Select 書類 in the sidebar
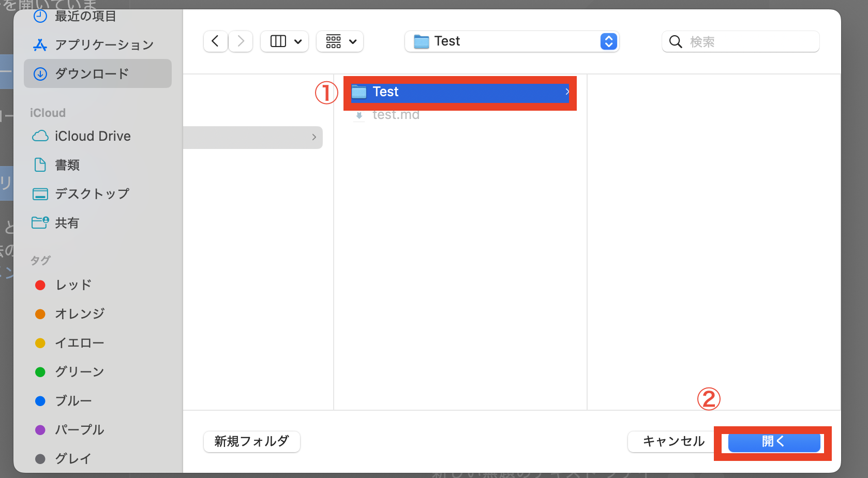 point(67,165)
